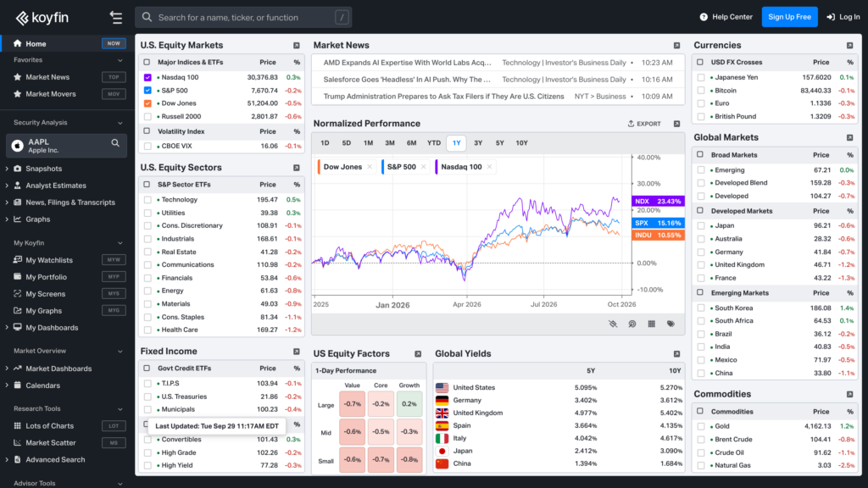The width and height of the screenshot is (868, 488).
Task: Click the Large Growth 0.2% factor cell
Action: [409, 404]
